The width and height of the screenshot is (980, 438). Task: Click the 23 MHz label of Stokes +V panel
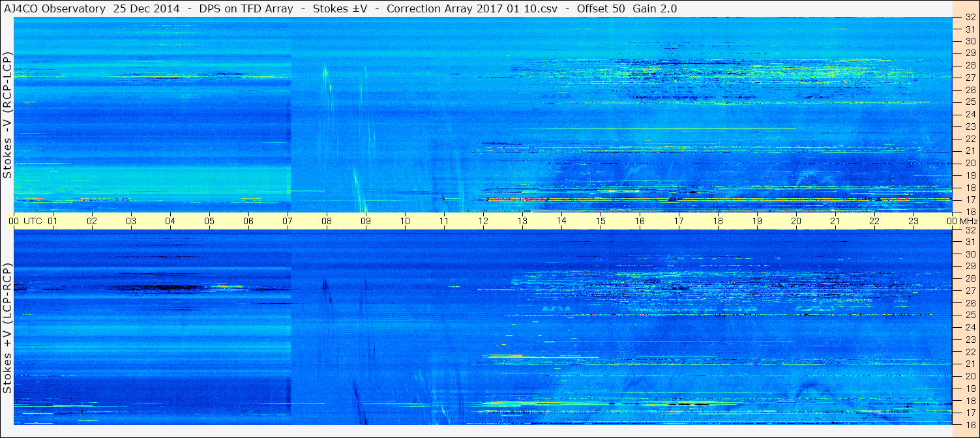coord(970,340)
